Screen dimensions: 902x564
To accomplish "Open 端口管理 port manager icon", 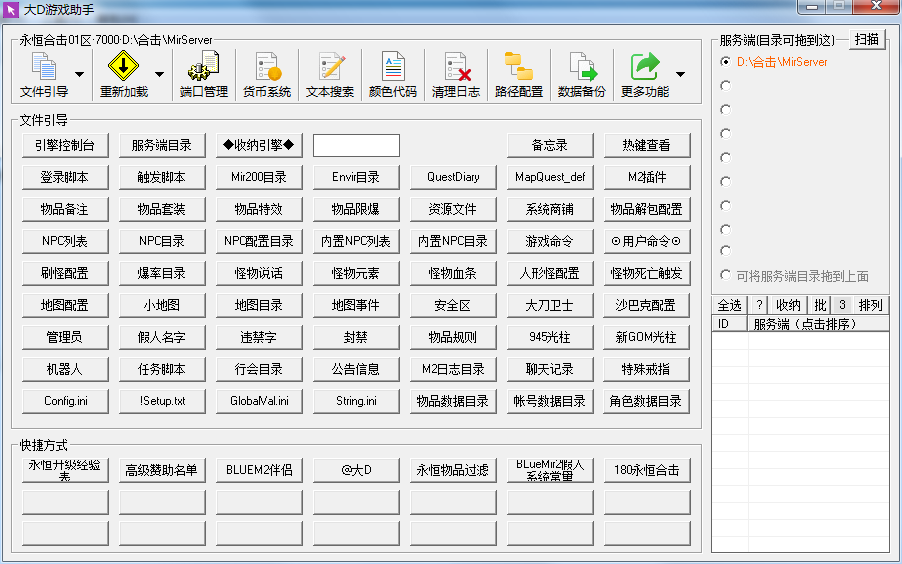I will [x=204, y=74].
